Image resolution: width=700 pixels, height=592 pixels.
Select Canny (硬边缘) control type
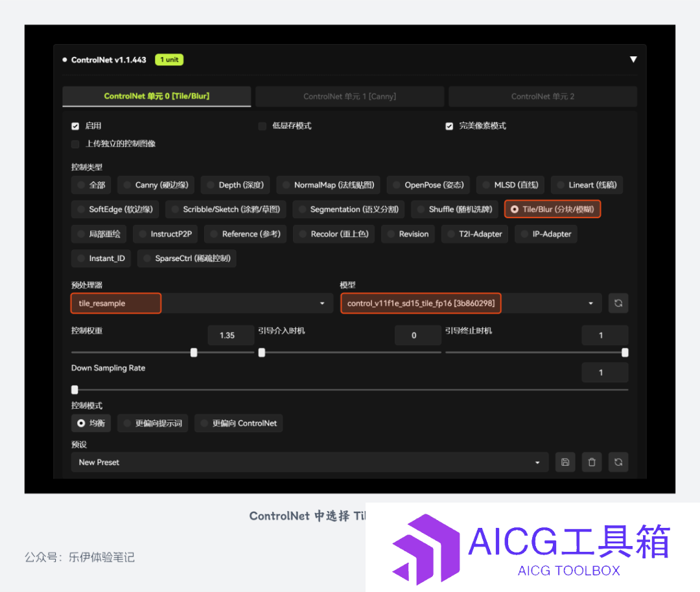[156, 185]
